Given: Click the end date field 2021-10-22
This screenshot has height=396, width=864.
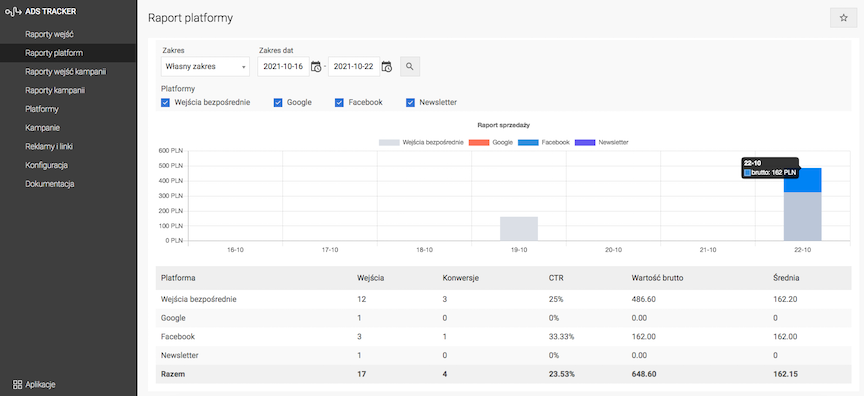Looking at the screenshot, I should [x=354, y=67].
